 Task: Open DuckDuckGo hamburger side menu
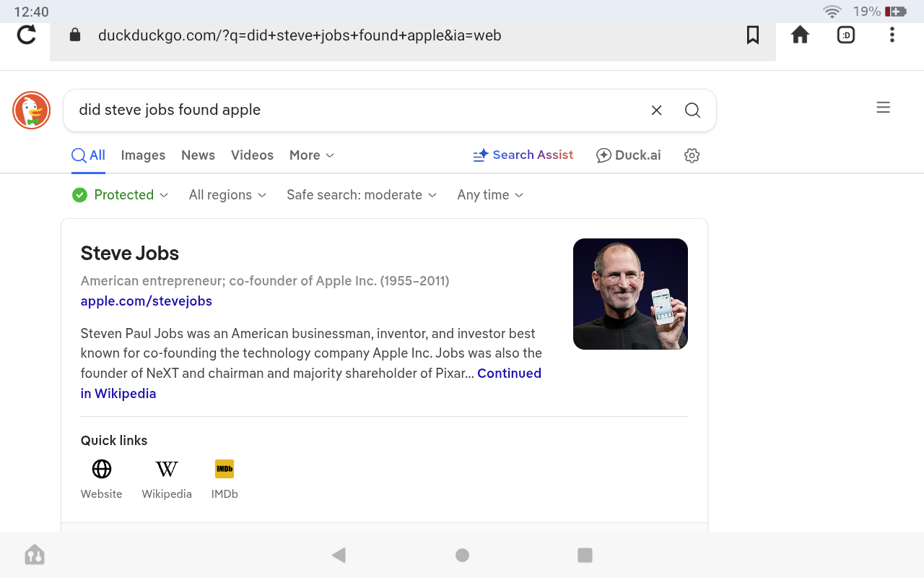pos(883,108)
